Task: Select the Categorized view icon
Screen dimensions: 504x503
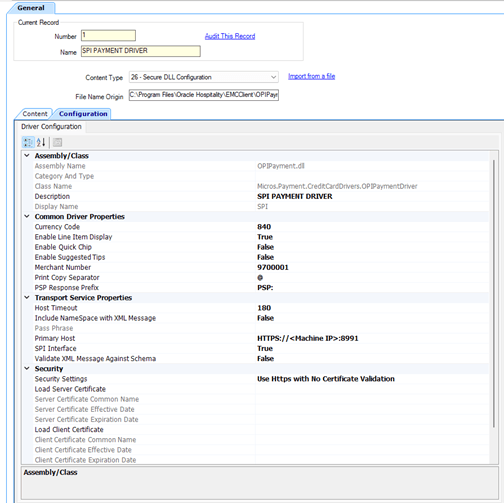Action: click(28, 142)
